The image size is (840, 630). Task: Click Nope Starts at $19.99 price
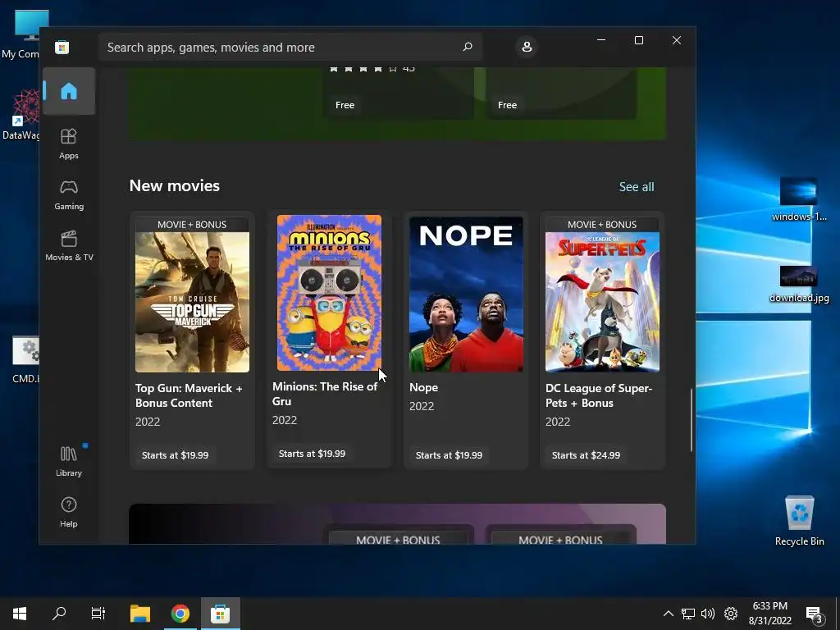(449, 455)
